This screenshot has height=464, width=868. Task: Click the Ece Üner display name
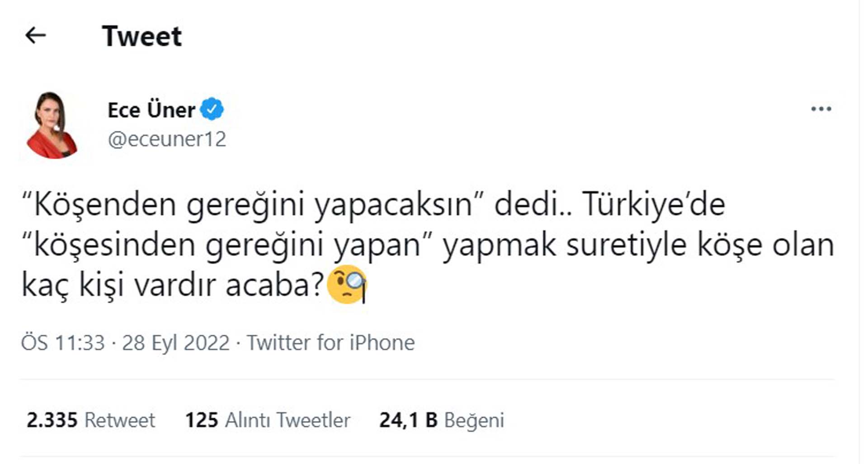[149, 109]
